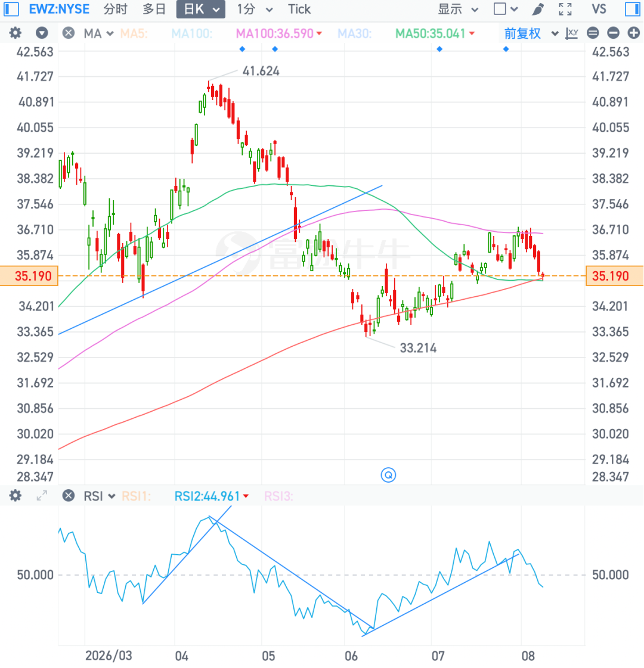
Task: Toggle the RSI1 line visibility
Action: click(x=136, y=496)
